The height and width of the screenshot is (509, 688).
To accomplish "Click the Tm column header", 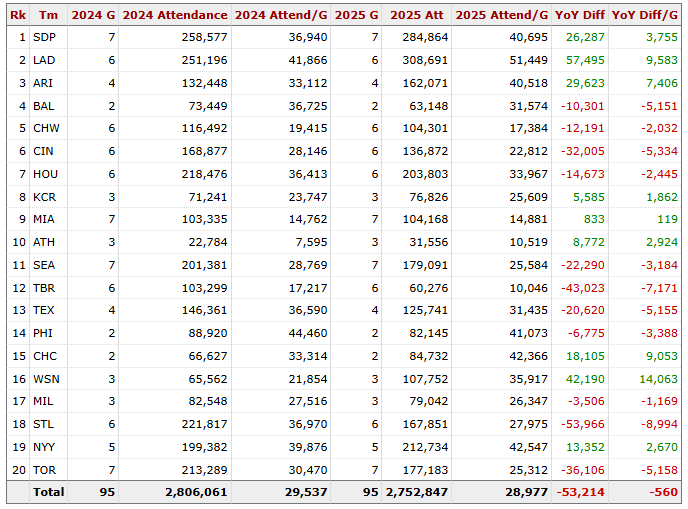I will [46, 16].
